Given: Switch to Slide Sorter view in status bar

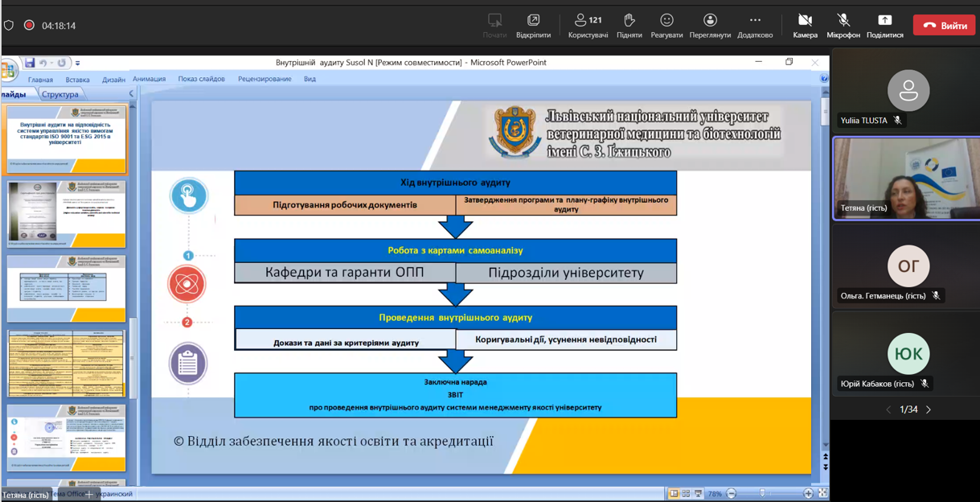Looking at the screenshot, I should pyautogui.click(x=686, y=494).
